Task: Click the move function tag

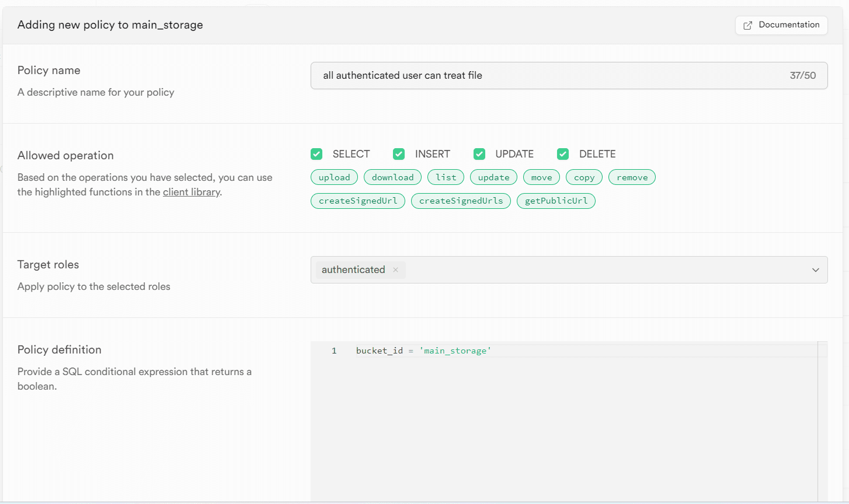Action: 541,177
